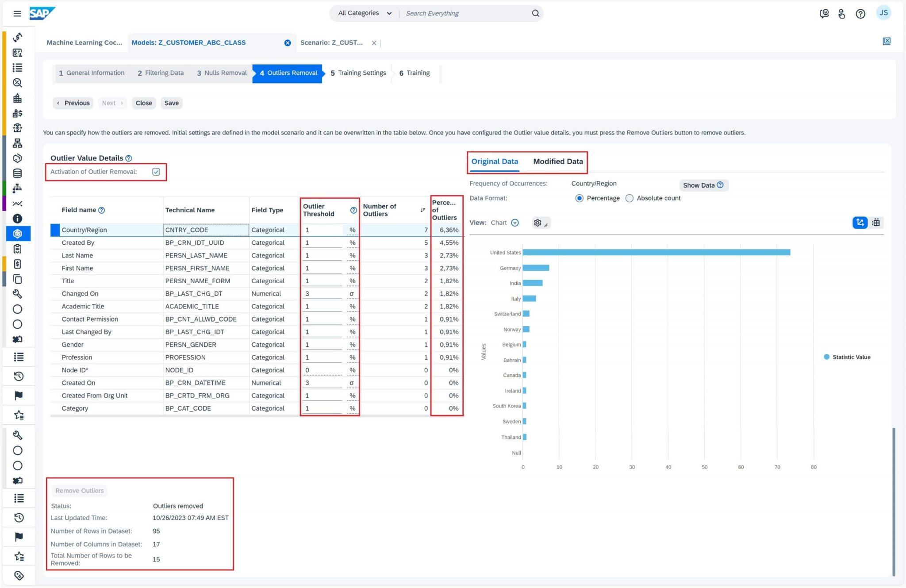The height and width of the screenshot is (588, 906).
Task: Open the chart settings gear icon
Action: 537,223
